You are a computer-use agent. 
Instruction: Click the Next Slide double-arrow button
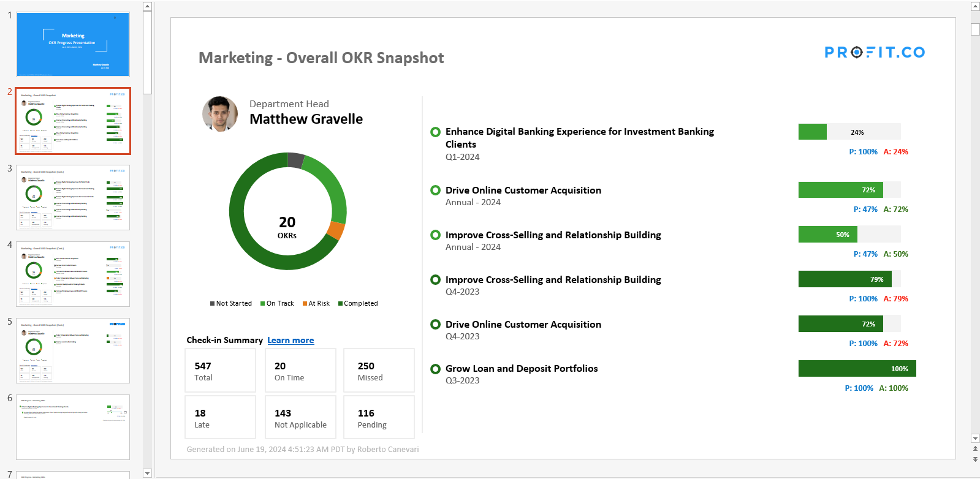tap(975, 459)
